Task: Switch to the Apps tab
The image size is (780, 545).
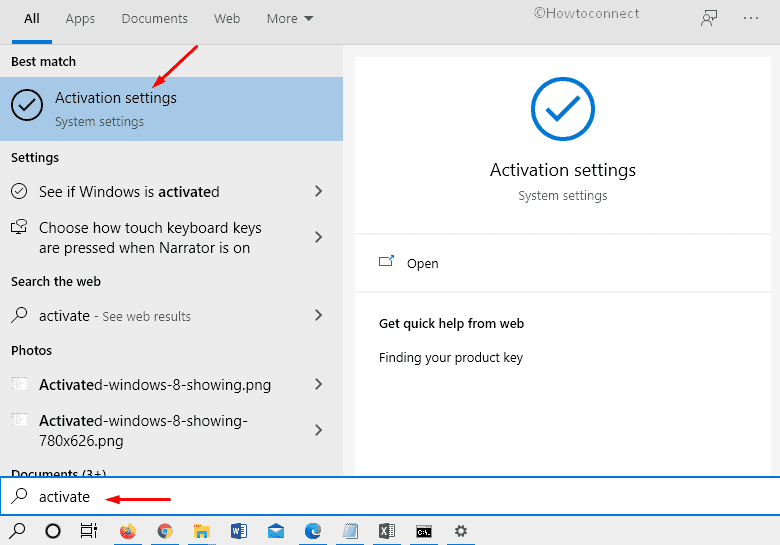Action: (x=80, y=19)
